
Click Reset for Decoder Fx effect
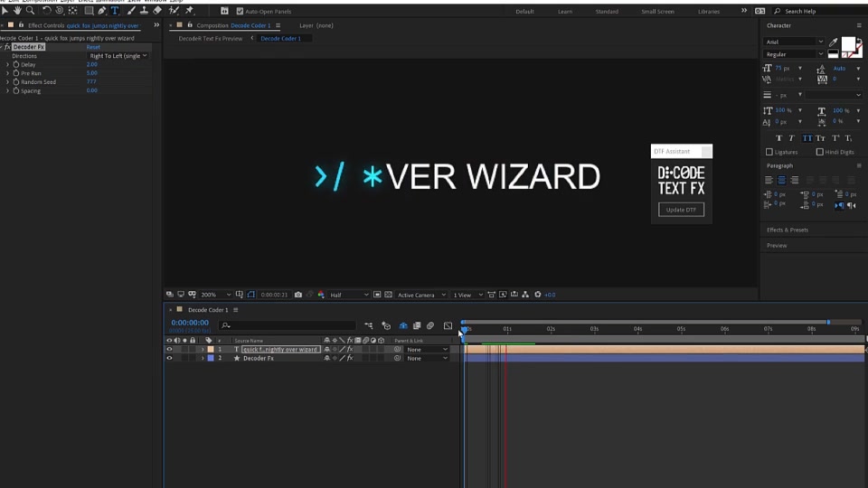point(93,47)
